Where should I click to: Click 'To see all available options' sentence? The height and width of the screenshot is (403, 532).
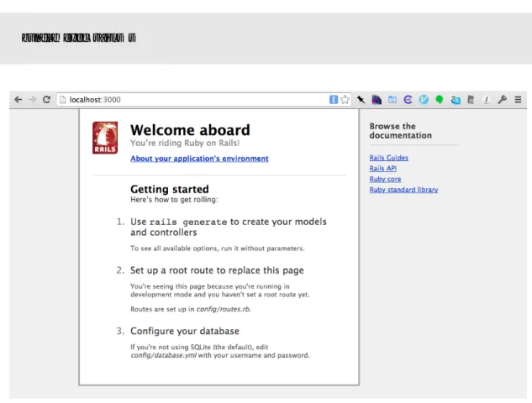tap(218, 249)
